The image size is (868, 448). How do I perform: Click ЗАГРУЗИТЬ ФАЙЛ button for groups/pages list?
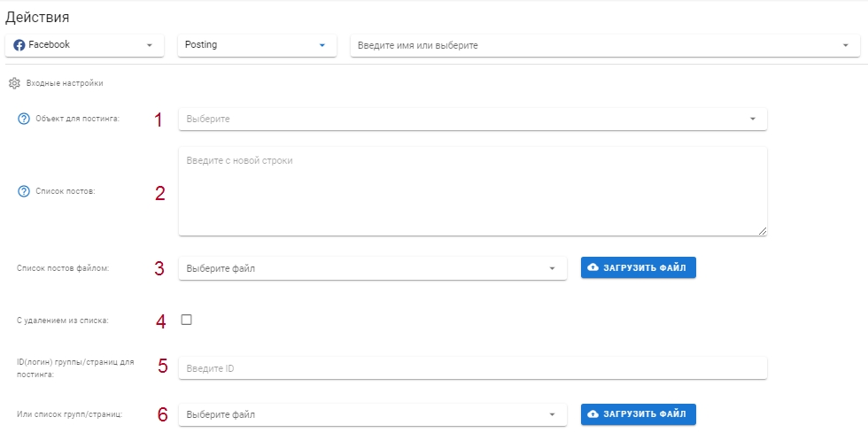[x=639, y=414]
